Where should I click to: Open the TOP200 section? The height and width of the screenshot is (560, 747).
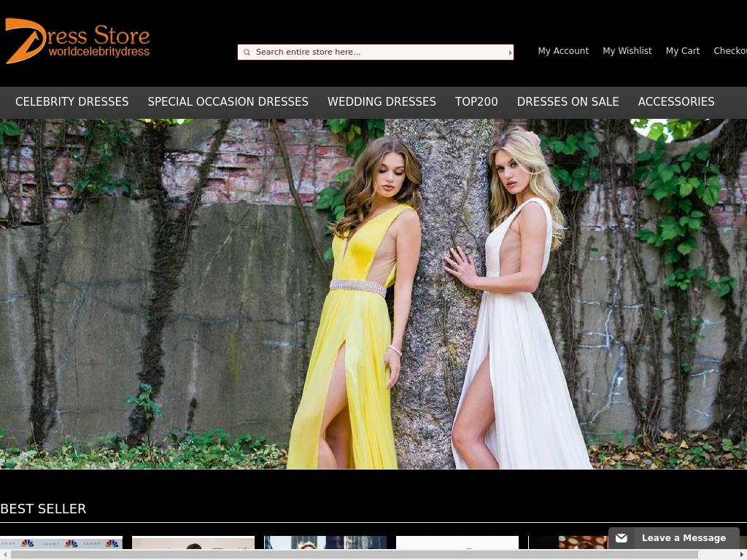pyautogui.click(x=476, y=102)
